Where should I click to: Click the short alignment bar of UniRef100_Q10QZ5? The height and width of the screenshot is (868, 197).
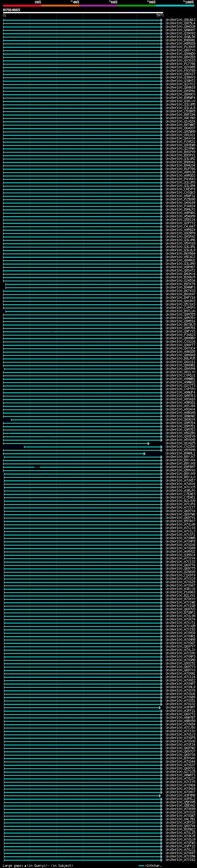(x=76, y=443)
